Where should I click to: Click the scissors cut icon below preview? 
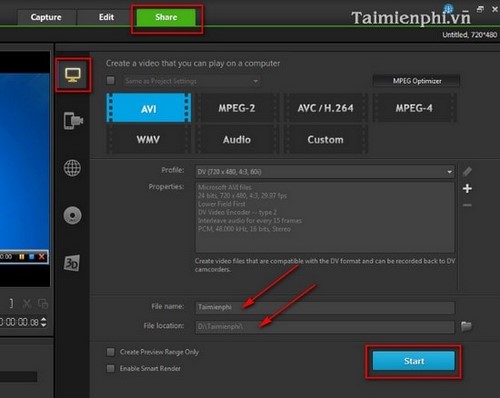[27, 304]
